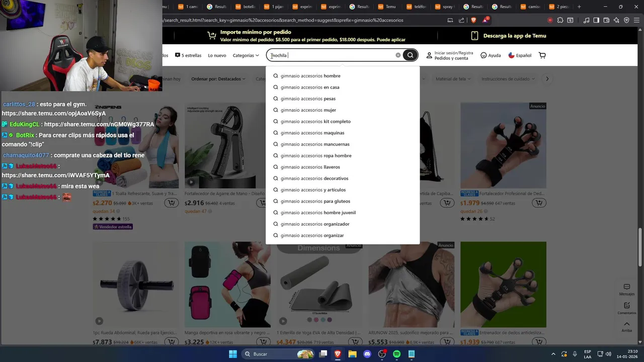Open Spotify from the taskbar
Screen dimensions: 644x362
pos(396,354)
